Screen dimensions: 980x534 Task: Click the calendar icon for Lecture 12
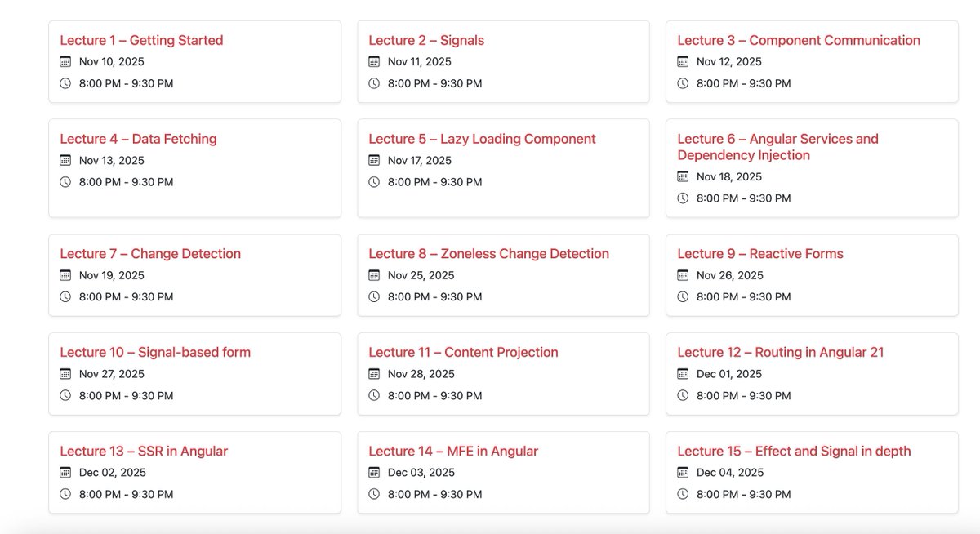tap(683, 374)
